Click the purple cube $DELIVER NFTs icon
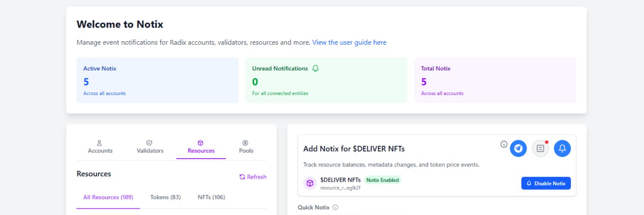The height and width of the screenshot is (215, 644). 310,183
